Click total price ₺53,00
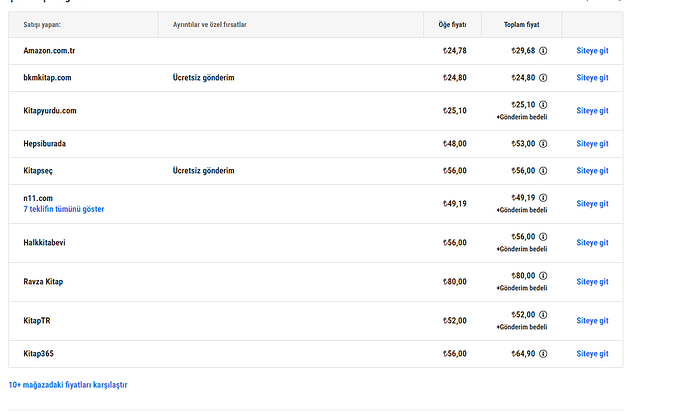This screenshot has width=690, height=414. click(x=523, y=144)
